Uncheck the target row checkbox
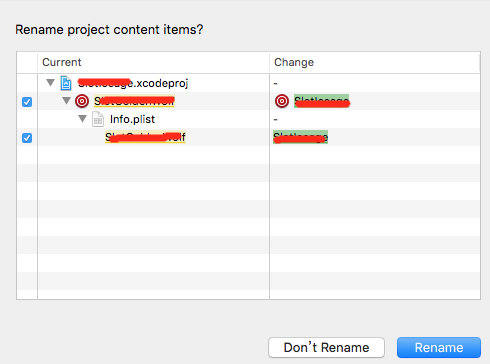Image resolution: width=490 pixels, height=364 pixels. [27, 102]
